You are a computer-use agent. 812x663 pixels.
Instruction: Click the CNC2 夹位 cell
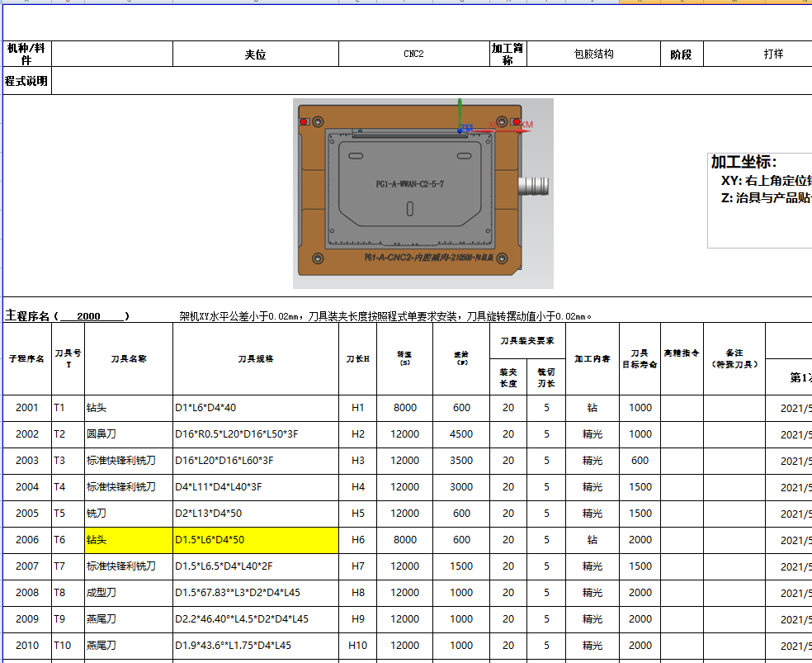pos(413,53)
